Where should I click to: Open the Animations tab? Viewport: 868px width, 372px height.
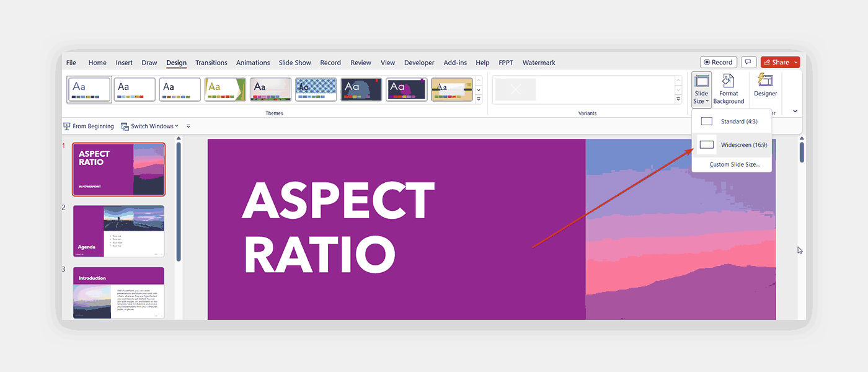253,63
